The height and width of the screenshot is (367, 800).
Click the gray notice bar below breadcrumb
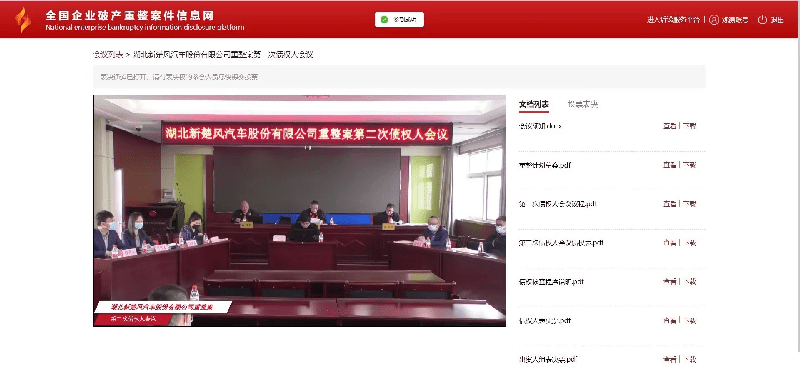399,77
